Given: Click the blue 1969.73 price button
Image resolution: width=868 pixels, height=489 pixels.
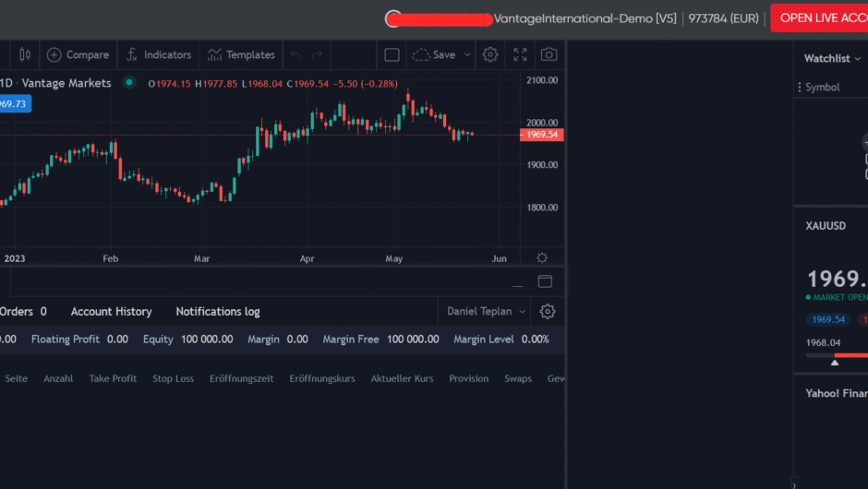Looking at the screenshot, I should point(16,103).
